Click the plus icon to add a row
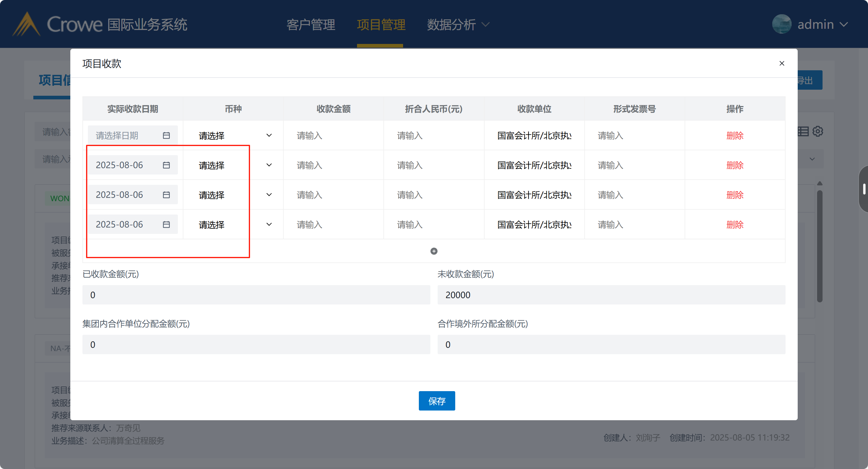 [434, 251]
